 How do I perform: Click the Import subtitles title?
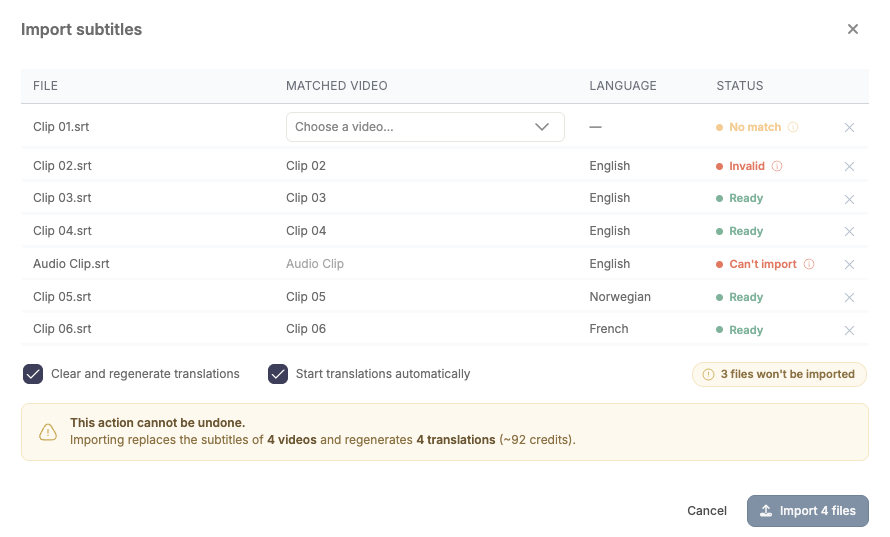pos(82,30)
